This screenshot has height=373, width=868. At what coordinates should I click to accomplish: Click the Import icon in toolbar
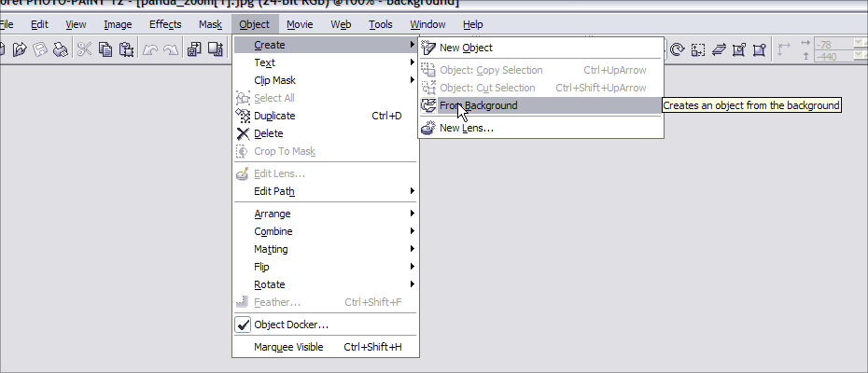pos(195,49)
